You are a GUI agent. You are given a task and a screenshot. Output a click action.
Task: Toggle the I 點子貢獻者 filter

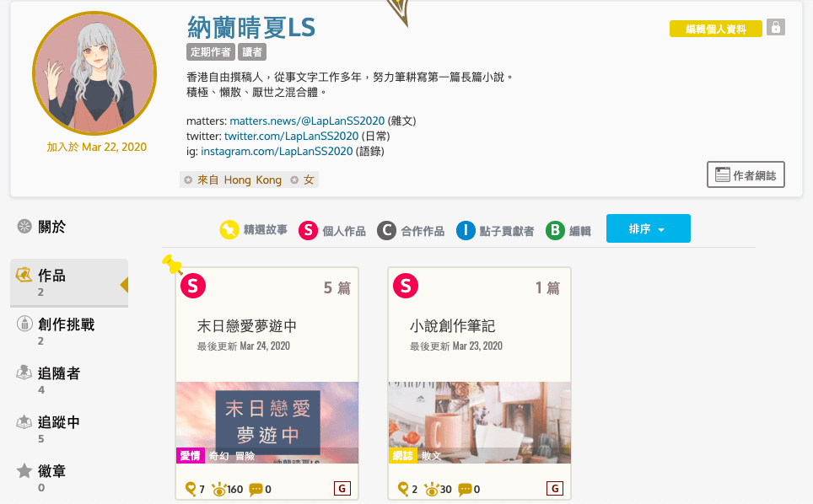click(495, 230)
